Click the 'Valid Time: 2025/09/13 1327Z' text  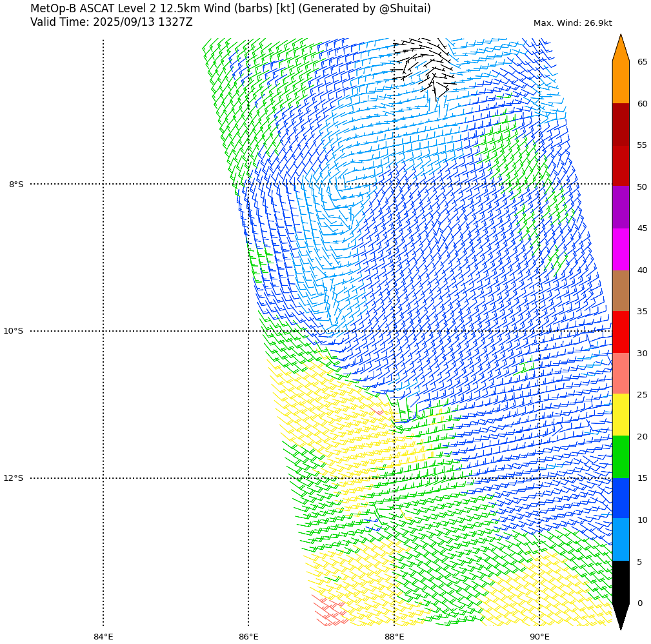(x=111, y=22)
